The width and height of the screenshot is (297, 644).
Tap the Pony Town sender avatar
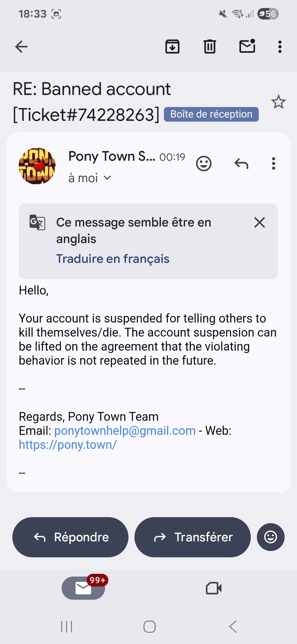[37, 166]
